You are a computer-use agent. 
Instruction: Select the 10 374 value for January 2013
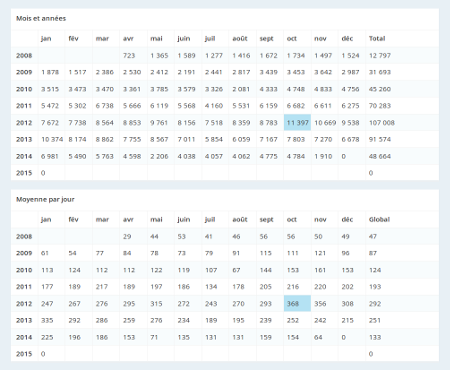(x=52, y=139)
